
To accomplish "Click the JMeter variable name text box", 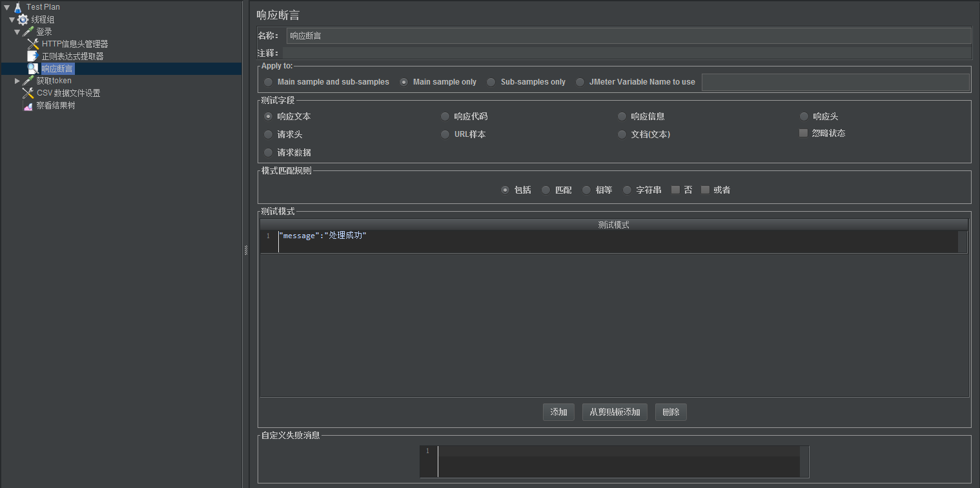I will click(835, 82).
